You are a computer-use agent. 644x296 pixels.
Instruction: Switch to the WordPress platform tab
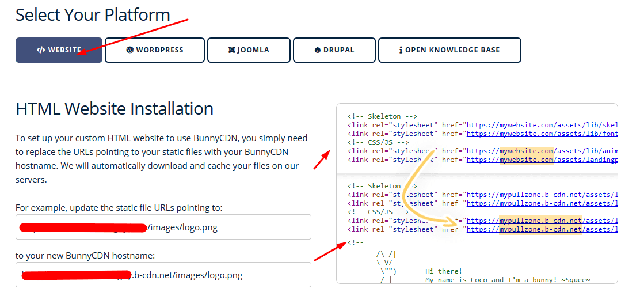pyautogui.click(x=154, y=50)
